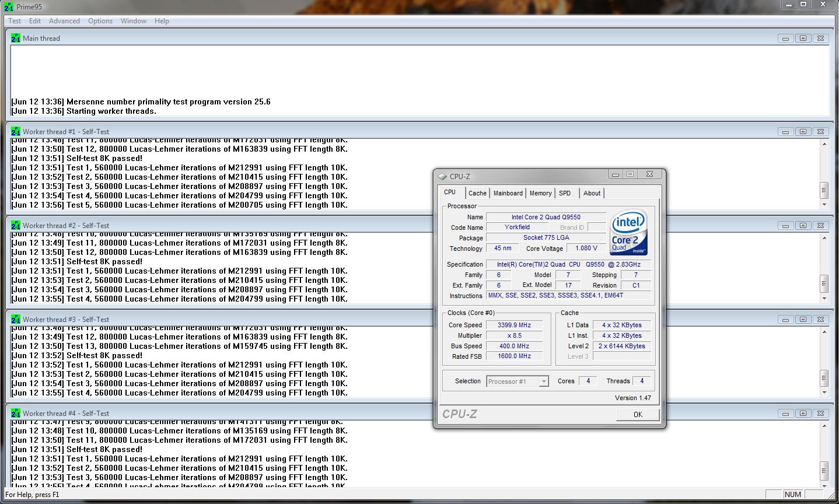839x504 pixels.
Task: Close Worker thread #2 window
Action: click(820, 226)
